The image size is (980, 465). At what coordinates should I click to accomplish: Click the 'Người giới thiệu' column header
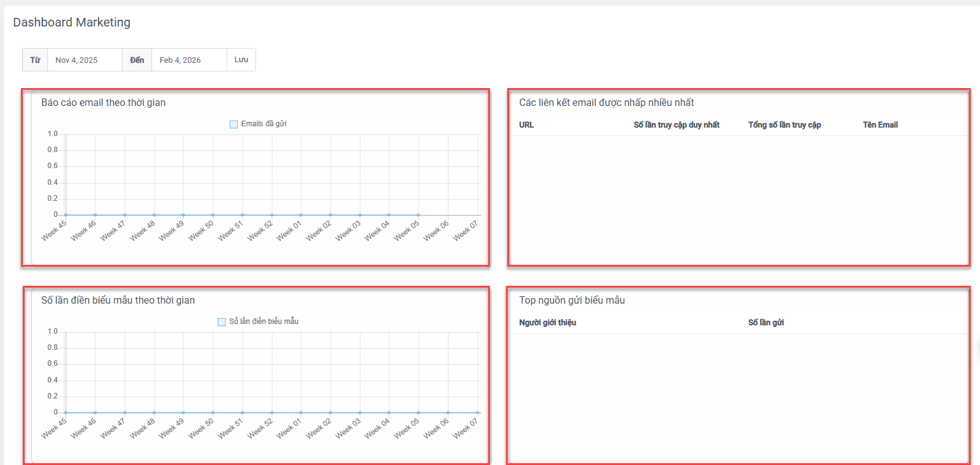[547, 323]
